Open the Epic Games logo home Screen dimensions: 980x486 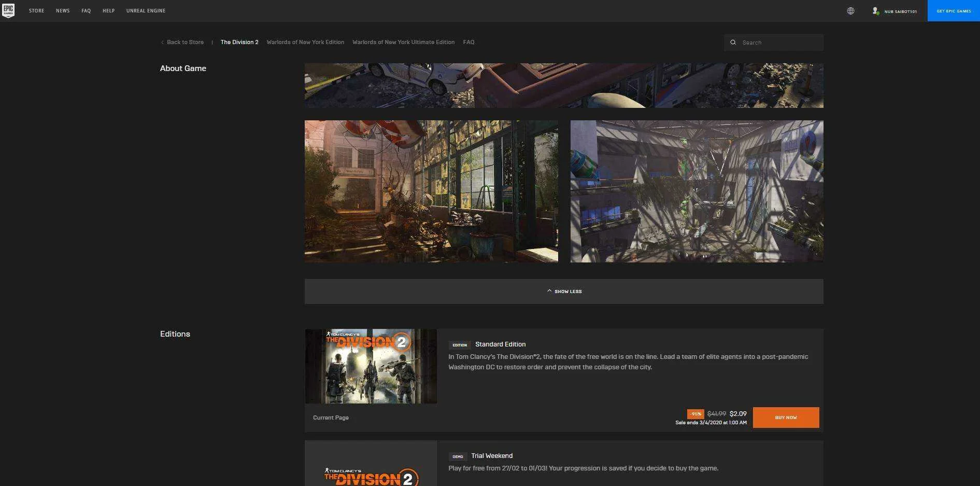8,10
